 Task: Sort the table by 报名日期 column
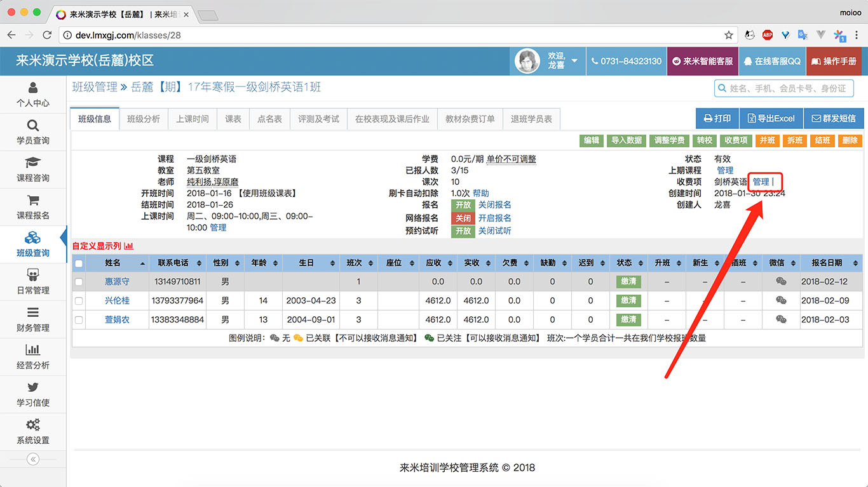(827, 263)
